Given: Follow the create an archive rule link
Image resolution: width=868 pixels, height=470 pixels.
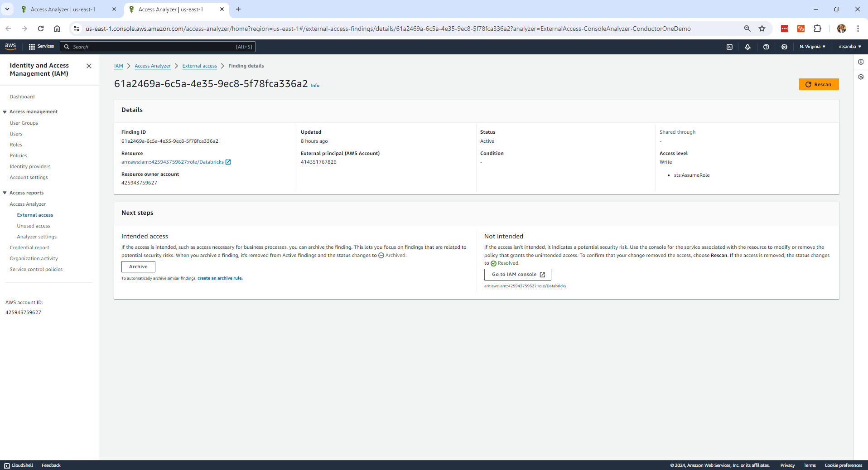Looking at the screenshot, I should coord(220,278).
